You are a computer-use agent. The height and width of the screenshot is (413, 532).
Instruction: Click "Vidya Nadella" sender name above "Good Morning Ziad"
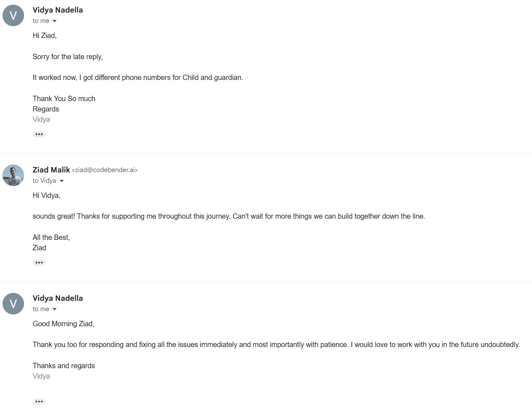(58, 298)
